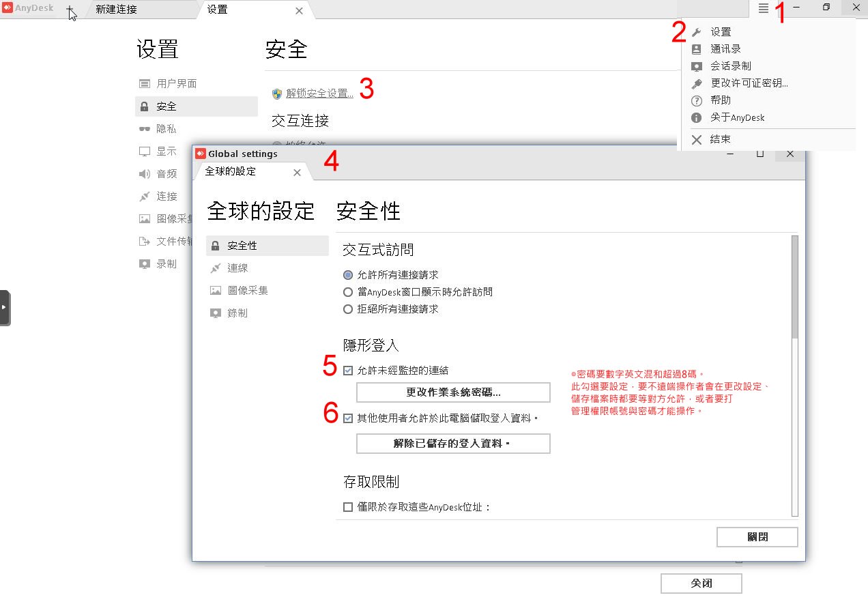This screenshot has height=604, width=868.
Task: Open 連線 in Global settings sidebar
Action: click(237, 268)
